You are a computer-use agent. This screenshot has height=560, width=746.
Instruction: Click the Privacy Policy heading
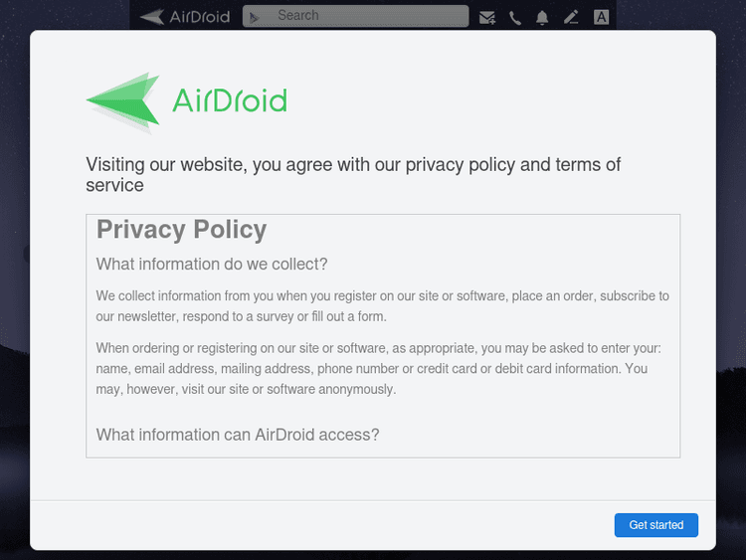(x=182, y=230)
